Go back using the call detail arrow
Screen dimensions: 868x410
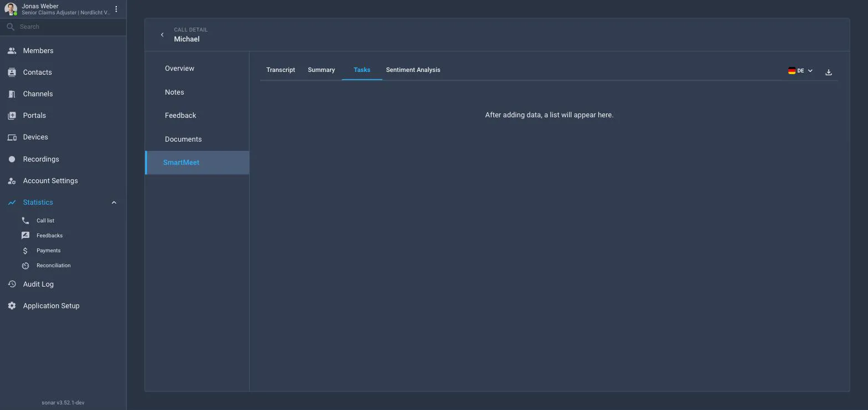click(x=162, y=35)
